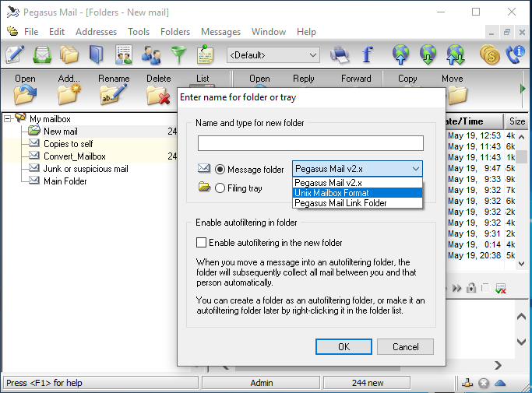Click the network status icon in status bar
The height and width of the screenshot is (393, 532).
(x=467, y=383)
